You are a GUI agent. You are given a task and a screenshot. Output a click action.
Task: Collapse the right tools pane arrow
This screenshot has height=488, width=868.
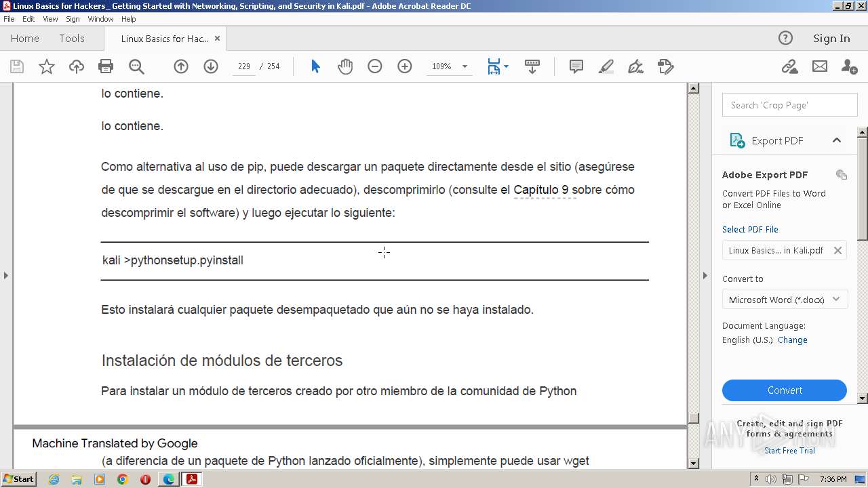coord(705,275)
